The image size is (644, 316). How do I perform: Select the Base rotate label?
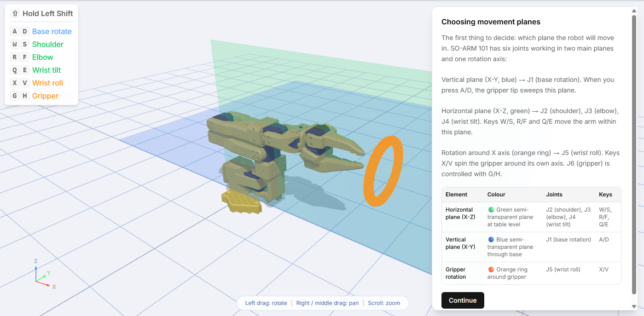(x=52, y=31)
